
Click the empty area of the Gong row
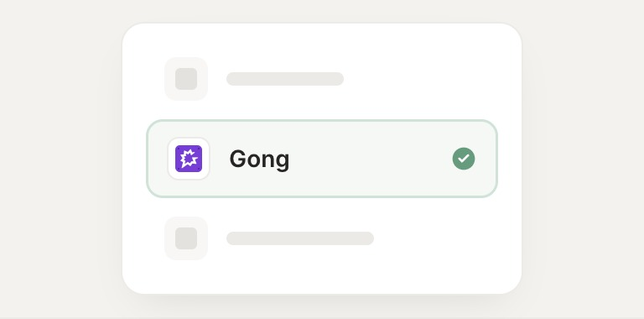pos(370,159)
